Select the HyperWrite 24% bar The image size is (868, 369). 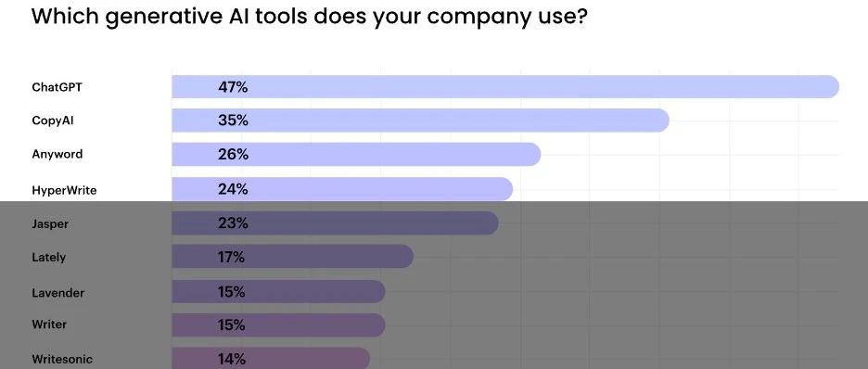[342, 189]
